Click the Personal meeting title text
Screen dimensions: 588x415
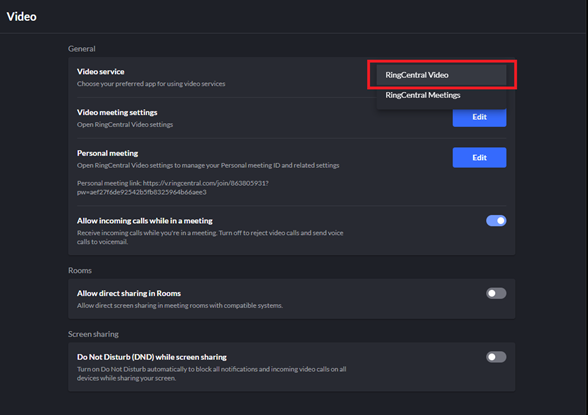[108, 153]
